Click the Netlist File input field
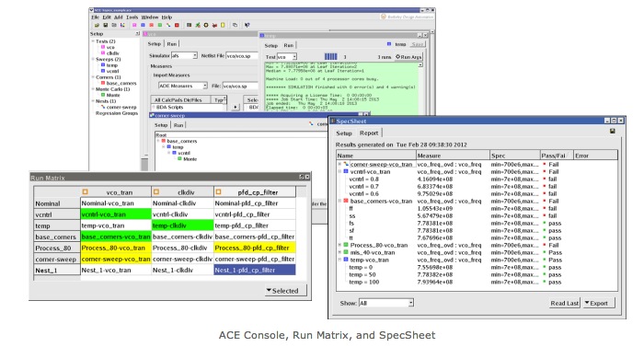The width and height of the screenshot is (644, 347). point(241,56)
